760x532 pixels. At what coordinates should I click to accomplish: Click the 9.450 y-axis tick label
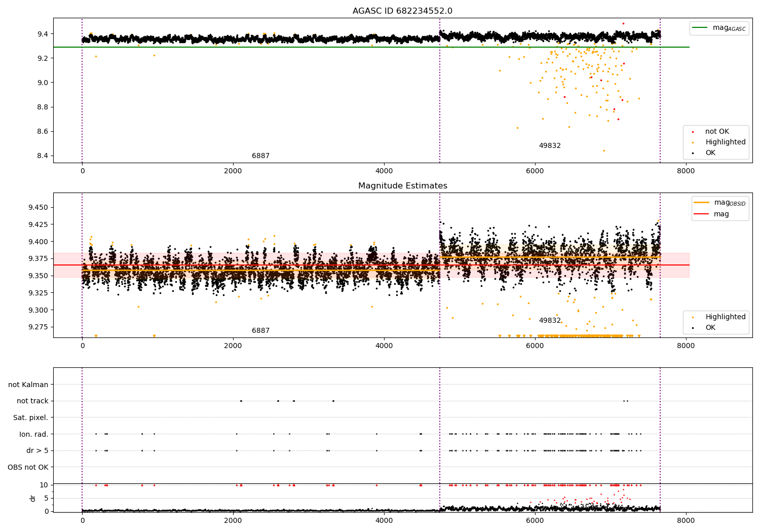click(x=39, y=208)
